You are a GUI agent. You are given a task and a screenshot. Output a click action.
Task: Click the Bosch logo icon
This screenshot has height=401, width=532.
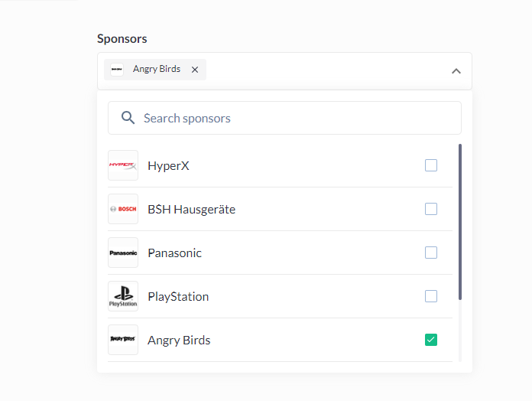pos(123,209)
